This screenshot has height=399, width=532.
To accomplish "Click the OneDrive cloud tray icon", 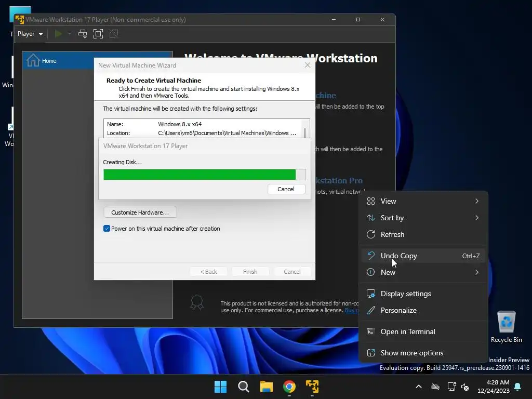I will click(435, 387).
